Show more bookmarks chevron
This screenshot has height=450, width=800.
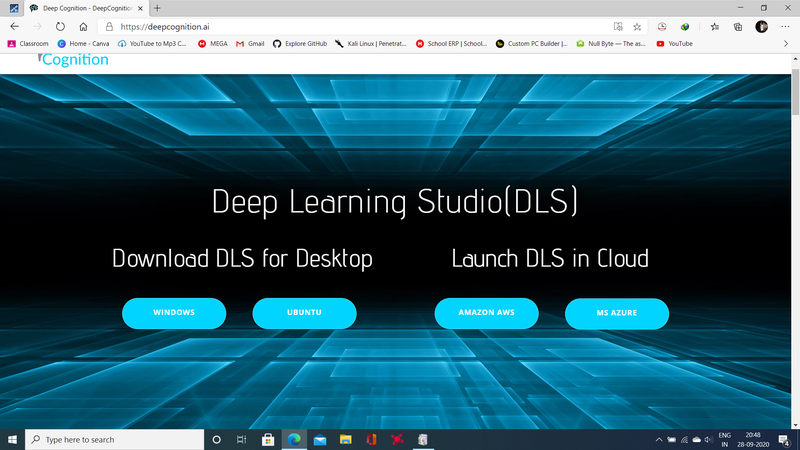(786, 44)
